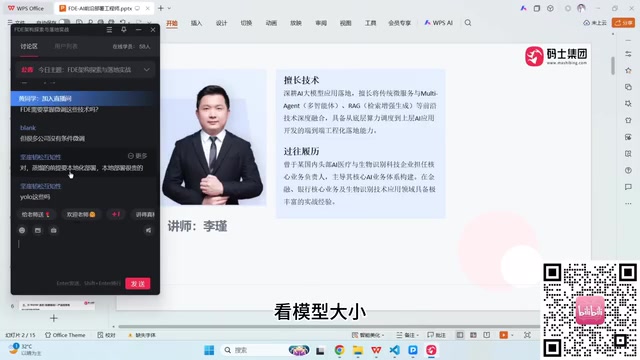Open the 开始 ribbon tab
Image resolution: width=640 pixels, height=360 pixels.
point(172,23)
